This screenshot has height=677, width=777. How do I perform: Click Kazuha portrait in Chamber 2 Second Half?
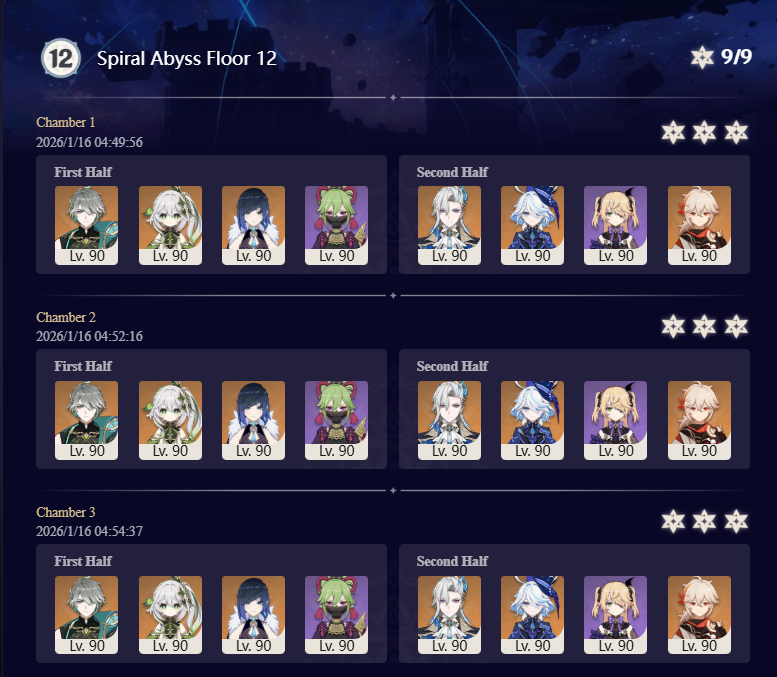[x=699, y=420]
